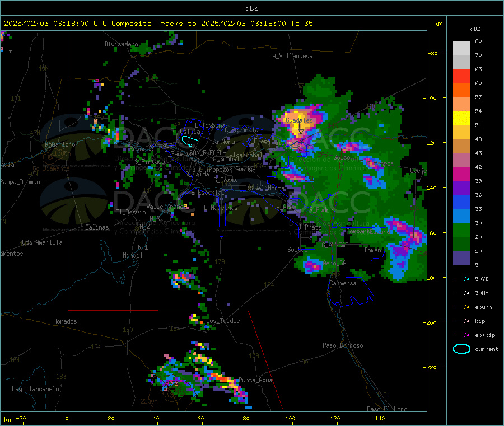Click the 'Punta_Agua' map label

[x=255, y=380]
